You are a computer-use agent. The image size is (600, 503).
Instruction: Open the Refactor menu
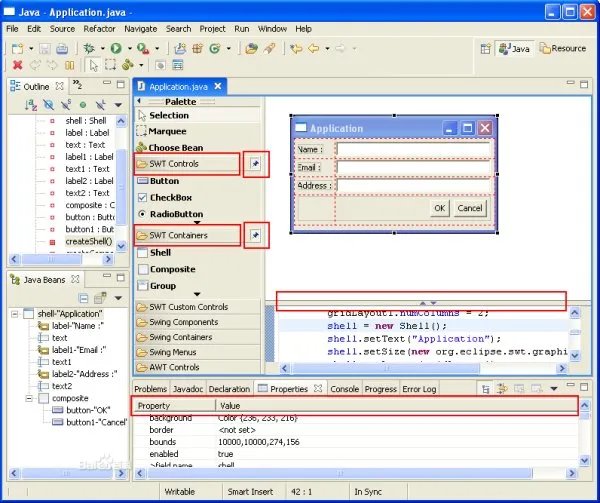[x=99, y=29]
